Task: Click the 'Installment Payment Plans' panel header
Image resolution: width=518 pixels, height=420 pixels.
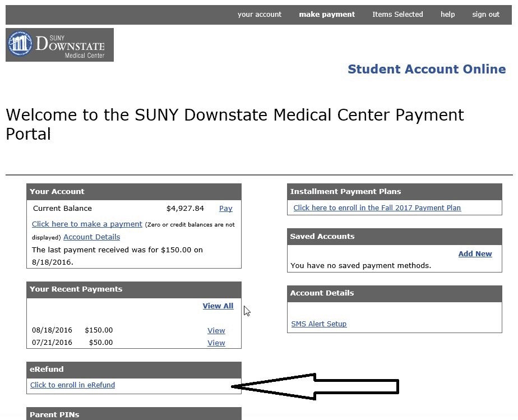Action: [x=395, y=192]
